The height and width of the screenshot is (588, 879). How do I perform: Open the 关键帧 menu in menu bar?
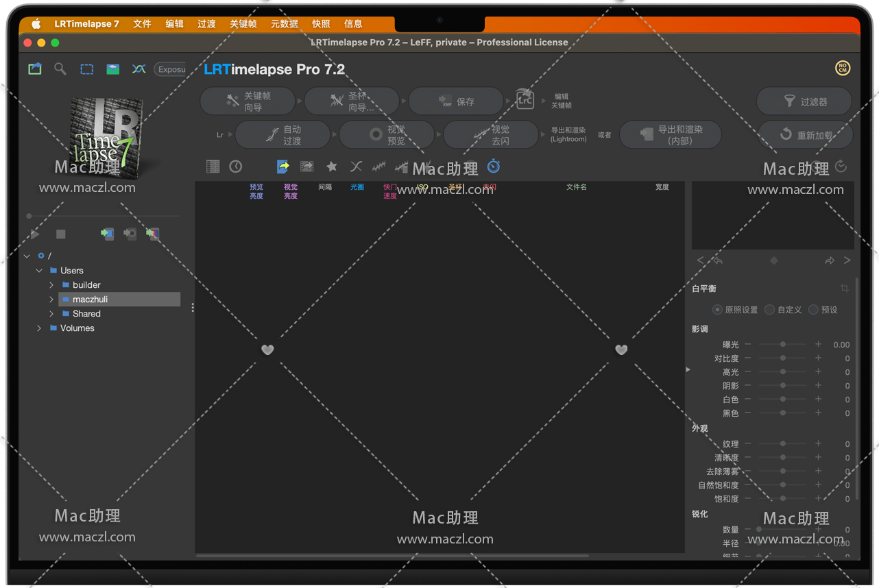coord(243,24)
